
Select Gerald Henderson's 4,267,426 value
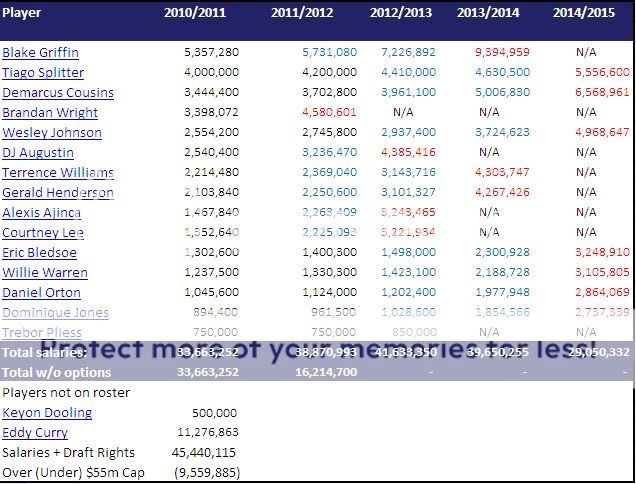[x=502, y=192]
